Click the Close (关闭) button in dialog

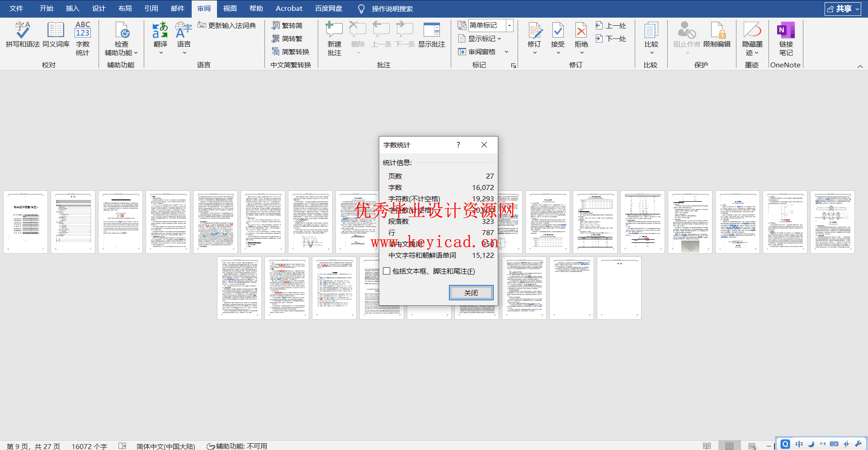click(471, 293)
